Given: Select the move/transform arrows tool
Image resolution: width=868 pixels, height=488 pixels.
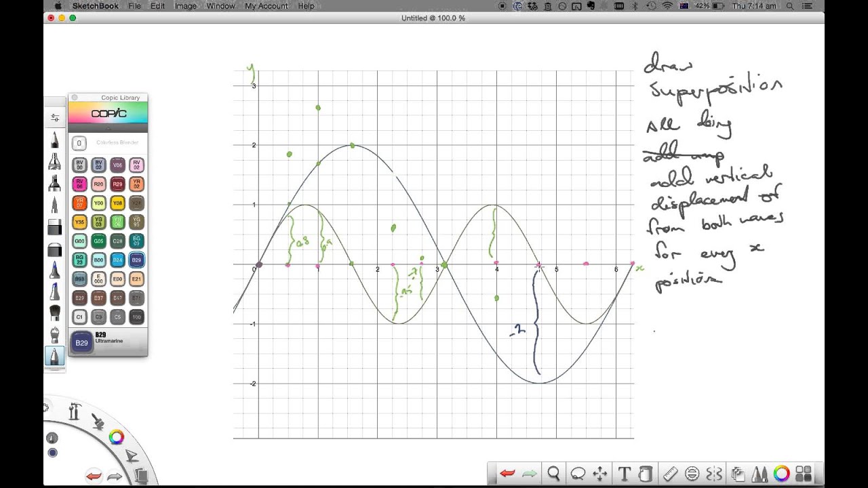Looking at the screenshot, I should click(x=600, y=474).
